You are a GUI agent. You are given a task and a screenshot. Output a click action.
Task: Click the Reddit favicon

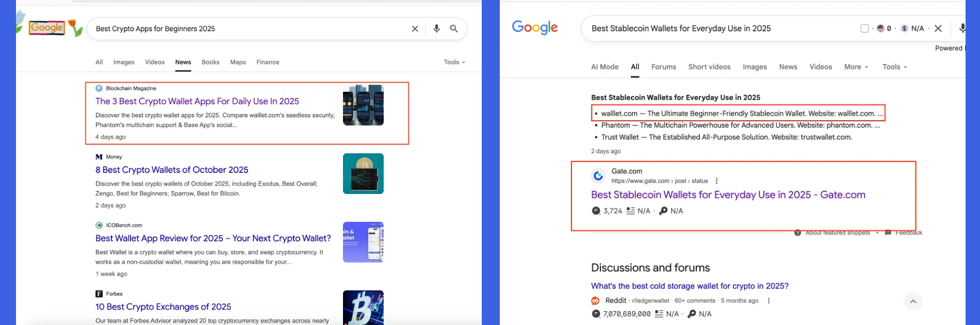[595, 301]
